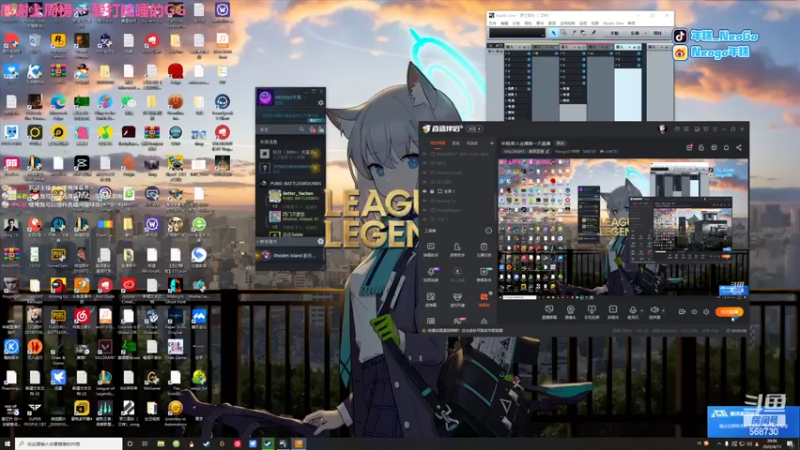The width and height of the screenshot is (800, 450).
Task: Select the arrow tool in Studio One toolbar
Action: coord(553,33)
